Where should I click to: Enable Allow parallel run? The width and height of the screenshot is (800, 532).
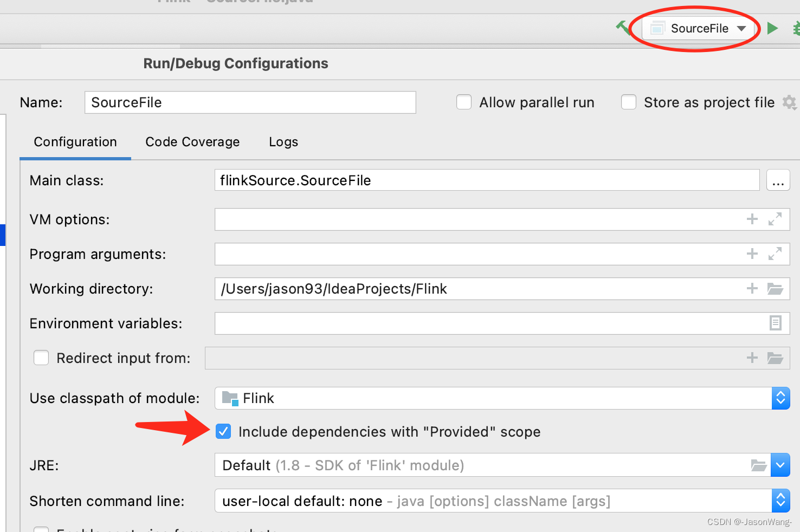point(464,102)
